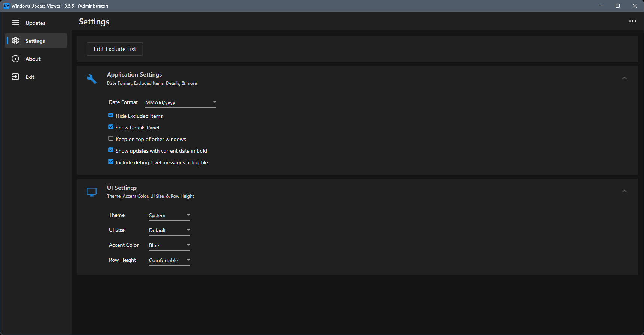The width and height of the screenshot is (644, 335).
Task: Click the Settings gear icon
Action: click(15, 41)
